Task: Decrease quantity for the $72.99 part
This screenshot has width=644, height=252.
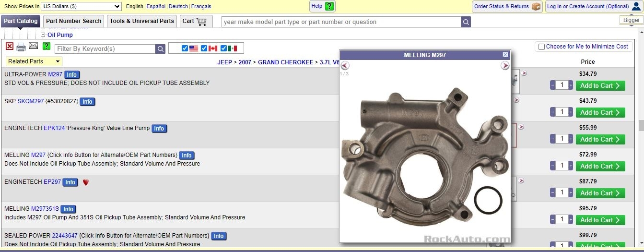Action: [552, 166]
